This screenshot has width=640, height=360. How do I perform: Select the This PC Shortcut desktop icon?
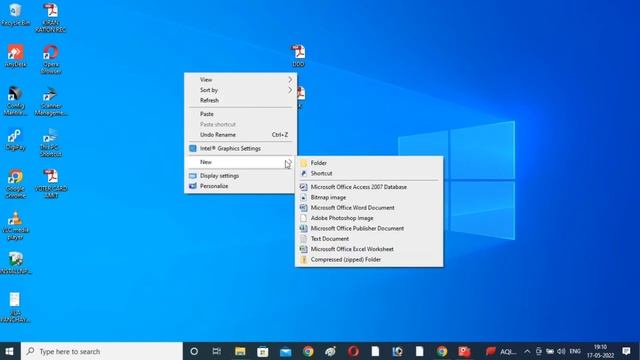pyautogui.click(x=51, y=143)
